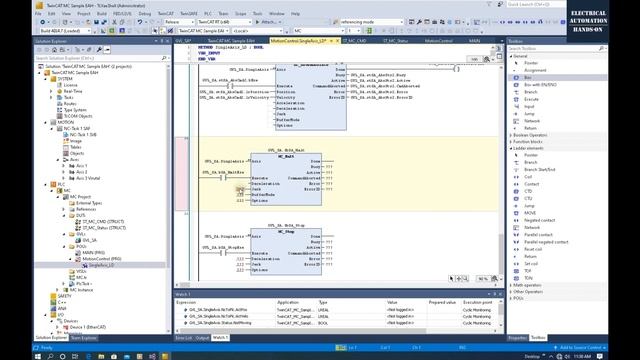
Task: Click the Undo arrow in the toolbar
Action: pos(140,22)
